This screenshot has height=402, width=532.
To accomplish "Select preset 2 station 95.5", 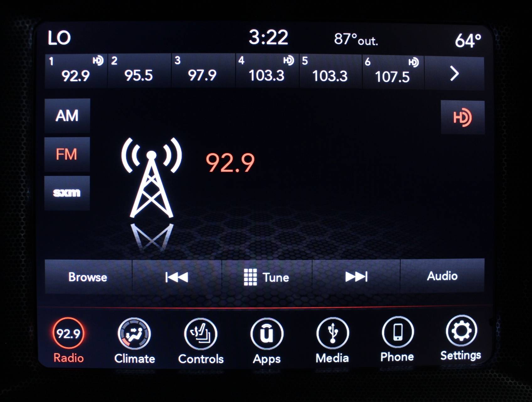I will (x=139, y=71).
